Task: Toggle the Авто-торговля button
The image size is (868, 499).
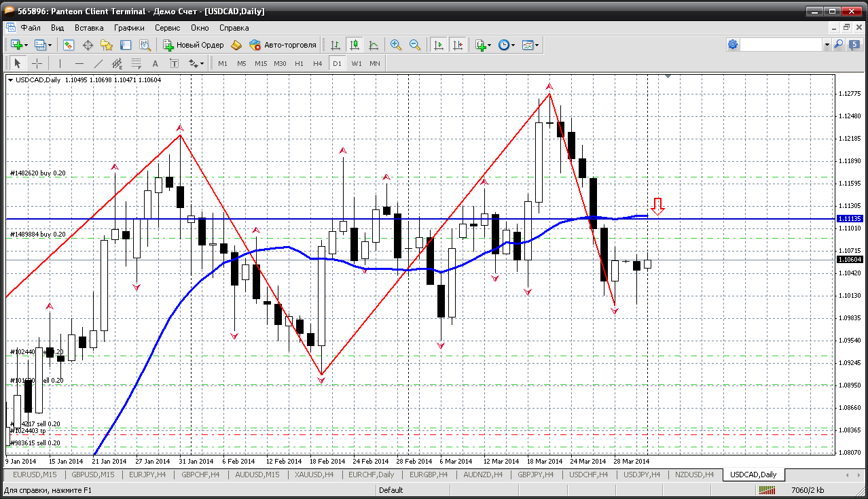Action: [x=283, y=45]
